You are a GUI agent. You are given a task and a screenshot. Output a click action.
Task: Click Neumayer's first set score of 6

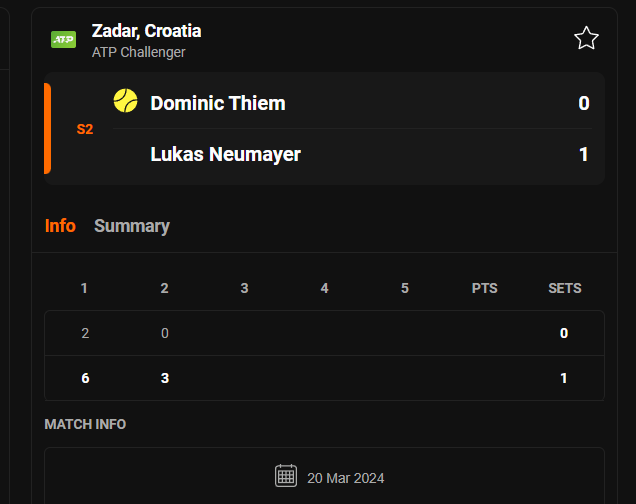85,378
